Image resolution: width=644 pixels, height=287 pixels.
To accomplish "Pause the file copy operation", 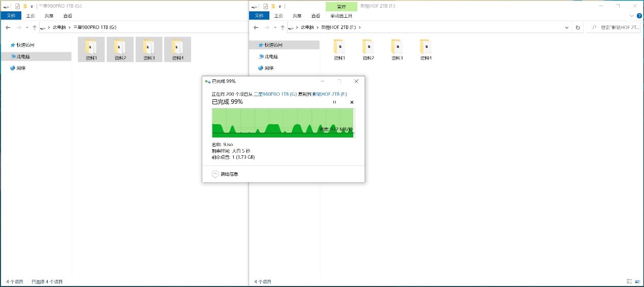I will pos(334,102).
